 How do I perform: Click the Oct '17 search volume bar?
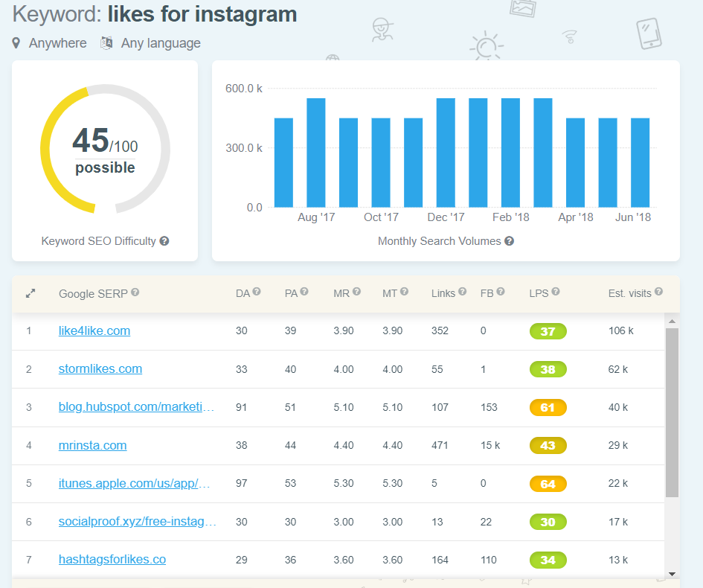[x=381, y=163]
